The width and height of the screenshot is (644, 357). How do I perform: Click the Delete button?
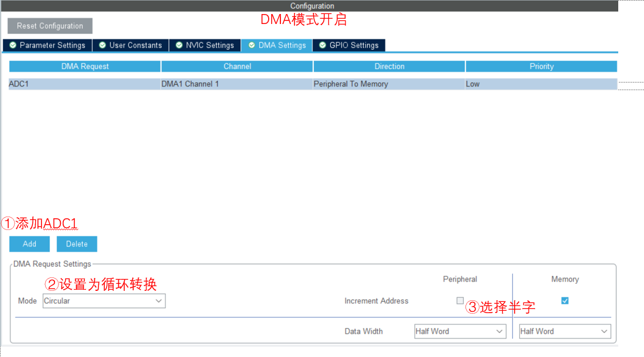(77, 243)
